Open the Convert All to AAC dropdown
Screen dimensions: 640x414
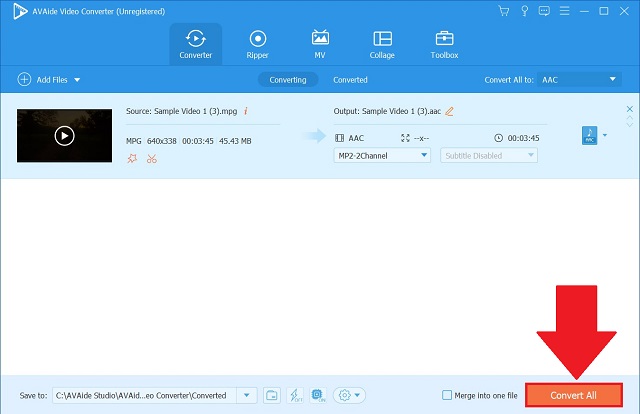click(x=579, y=80)
